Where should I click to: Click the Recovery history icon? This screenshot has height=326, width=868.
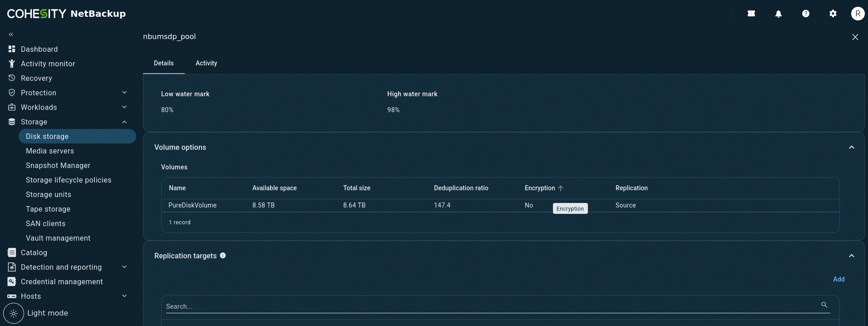tap(12, 78)
